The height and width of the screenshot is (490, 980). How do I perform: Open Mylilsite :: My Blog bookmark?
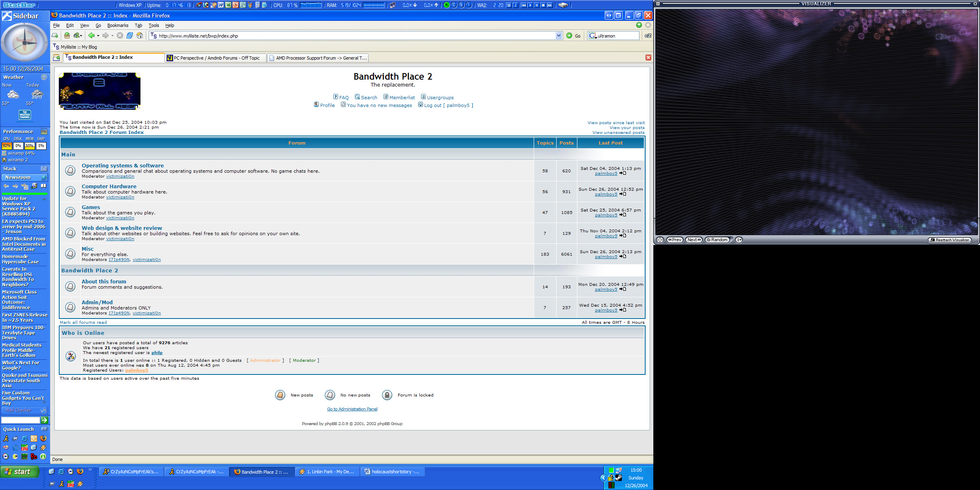[x=75, y=47]
